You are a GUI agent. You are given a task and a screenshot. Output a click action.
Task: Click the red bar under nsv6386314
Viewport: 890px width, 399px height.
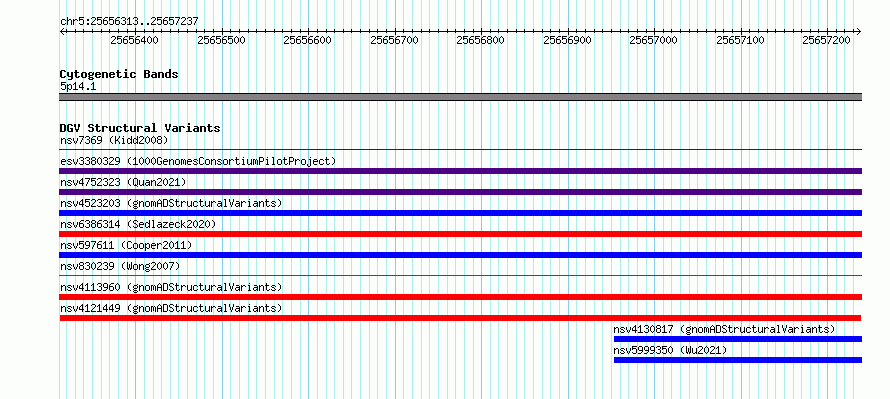(461, 234)
